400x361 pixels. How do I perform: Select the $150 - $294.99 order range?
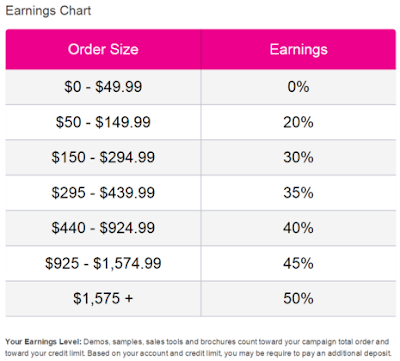103,157
